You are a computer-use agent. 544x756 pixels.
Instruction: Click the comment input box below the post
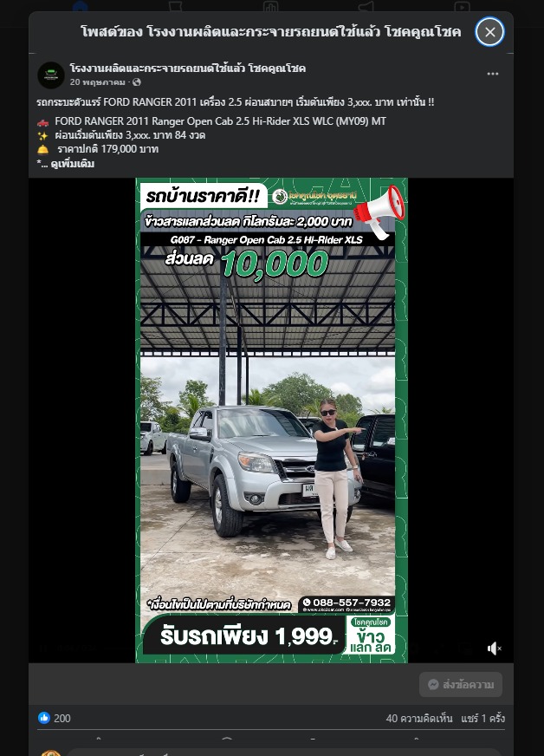[284, 753]
